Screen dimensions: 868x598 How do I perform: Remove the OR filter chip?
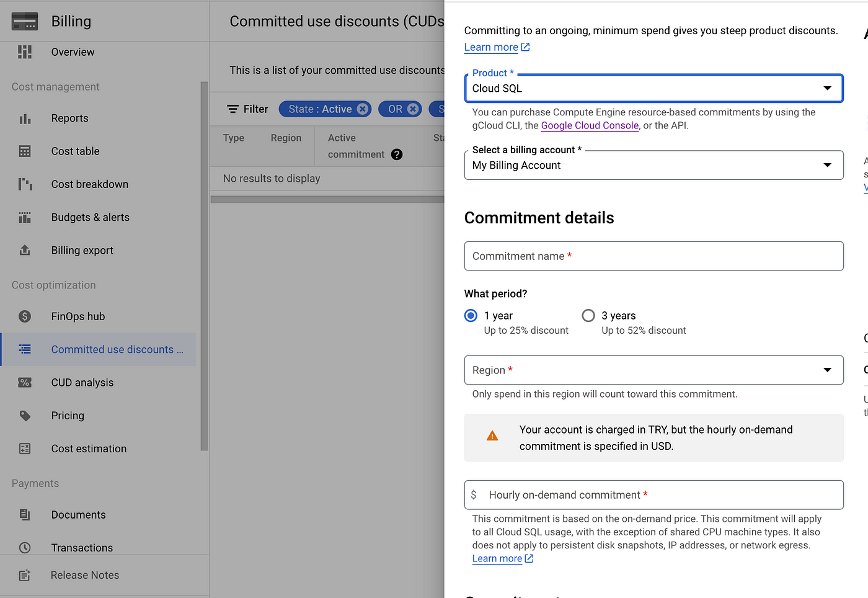pyautogui.click(x=413, y=109)
